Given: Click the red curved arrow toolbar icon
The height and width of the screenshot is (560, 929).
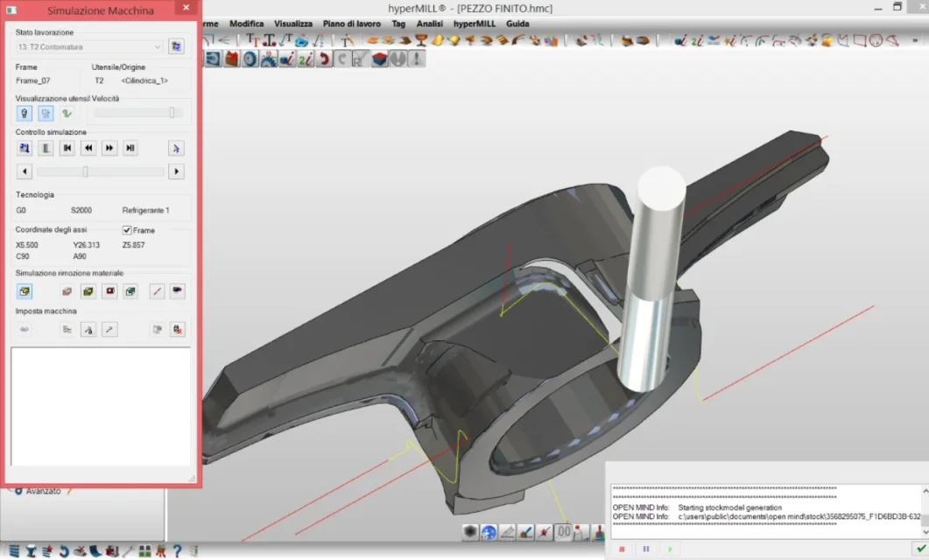Looking at the screenshot, I should [x=323, y=59].
